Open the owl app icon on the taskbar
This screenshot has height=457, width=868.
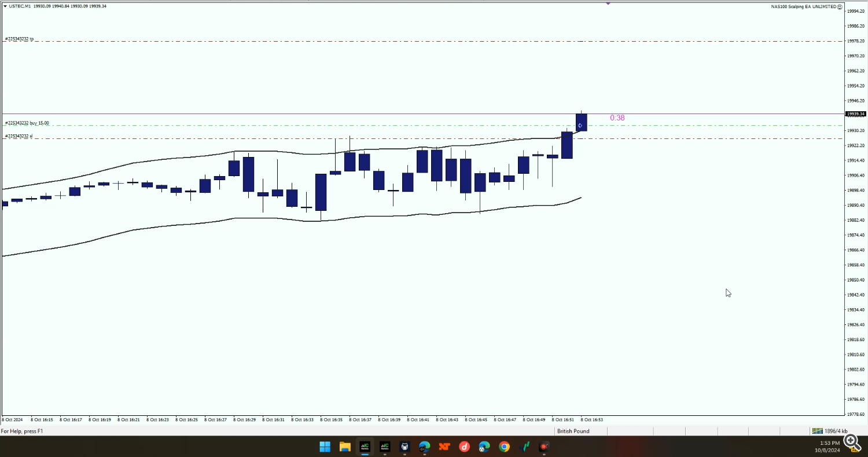click(x=404, y=447)
